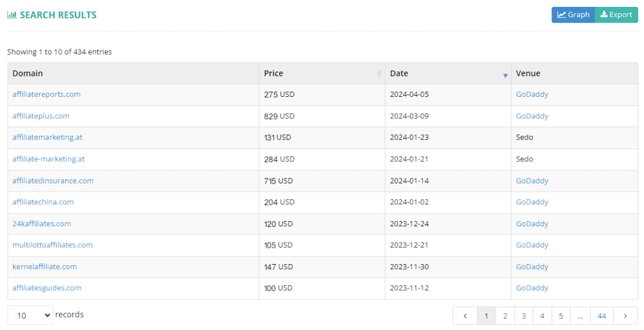Go to pagination page 3
The image size is (644, 330).
[x=524, y=316]
